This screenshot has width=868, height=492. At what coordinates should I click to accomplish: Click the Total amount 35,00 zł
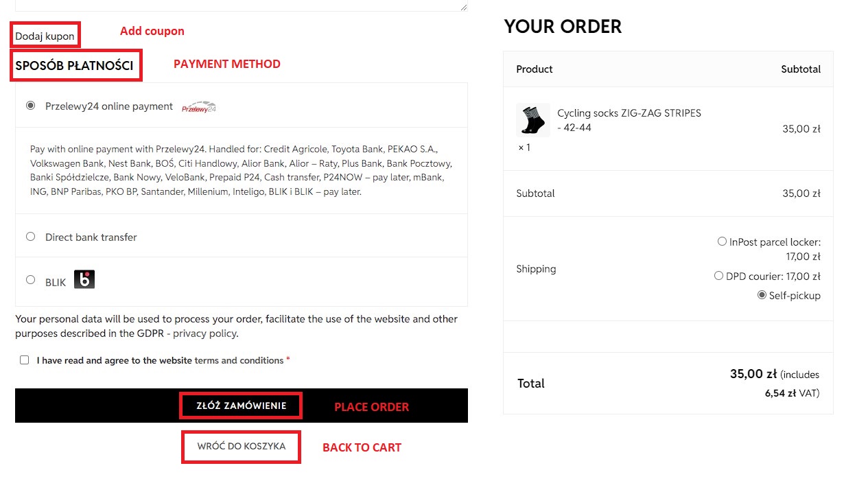pyautogui.click(x=753, y=374)
